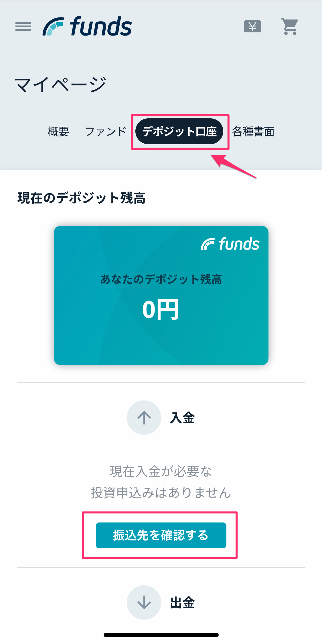Click the deposit up-arrow icon beside 入金
Image resolution: width=322 pixels, height=644 pixels.
pyautogui.click(x=144, y=418)
